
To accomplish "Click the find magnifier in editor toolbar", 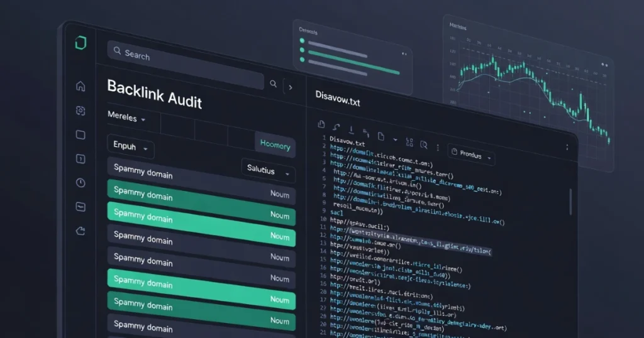I will pos(425,145).
